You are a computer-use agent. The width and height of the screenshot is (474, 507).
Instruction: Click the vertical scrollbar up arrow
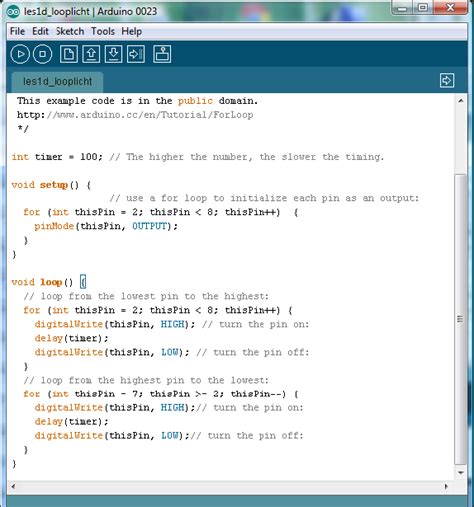(x=461, y=100)
